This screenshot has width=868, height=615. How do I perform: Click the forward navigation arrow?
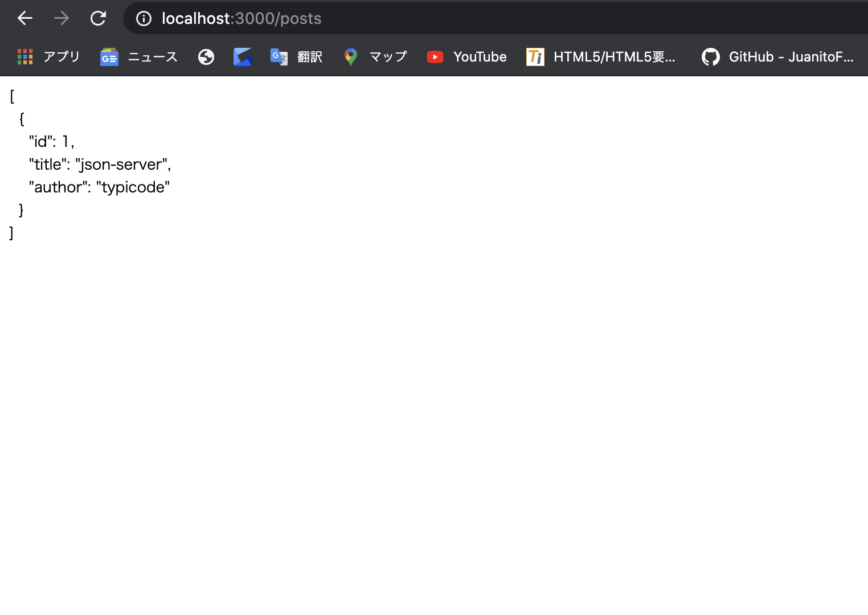click(x=62, y=18)
